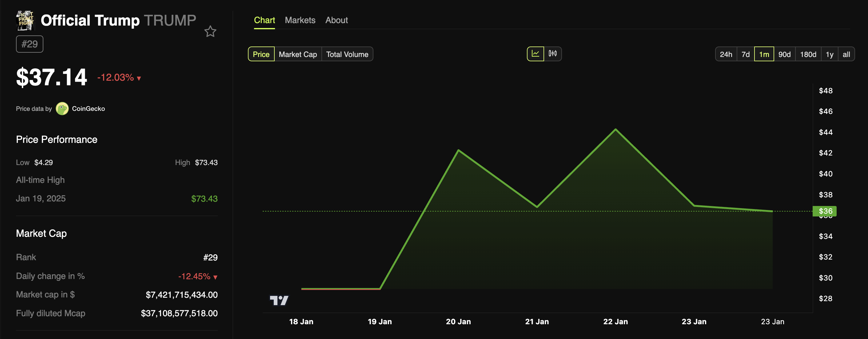This screenshot has height=339, width=868.
Task: Select the Price data toggle
Action: click(x=261, y=54)
